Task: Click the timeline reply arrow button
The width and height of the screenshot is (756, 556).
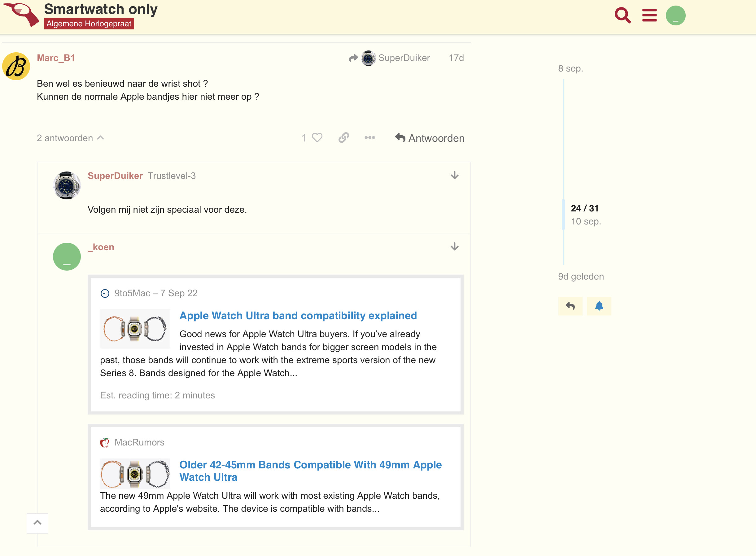Action: point(570,306)
